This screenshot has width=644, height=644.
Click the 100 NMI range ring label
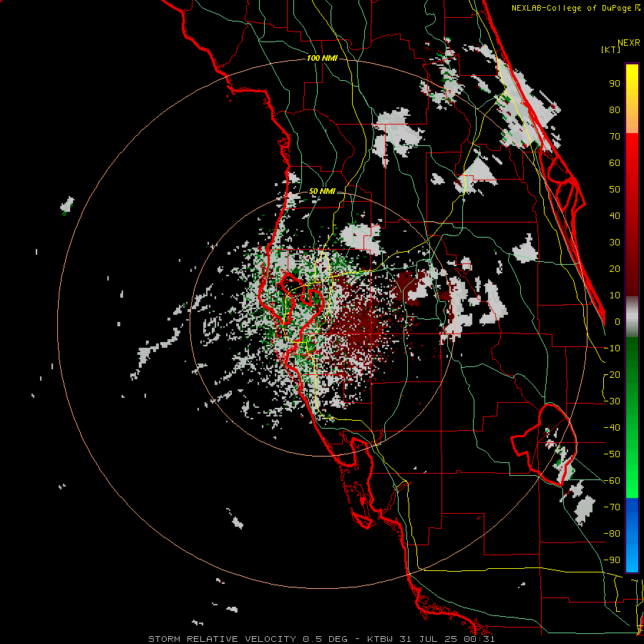tap(322, 58)
